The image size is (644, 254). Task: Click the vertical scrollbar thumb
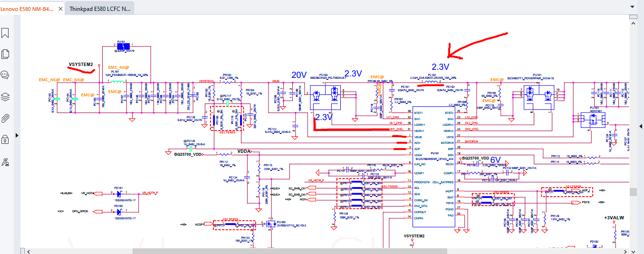[x=633, y=192]
